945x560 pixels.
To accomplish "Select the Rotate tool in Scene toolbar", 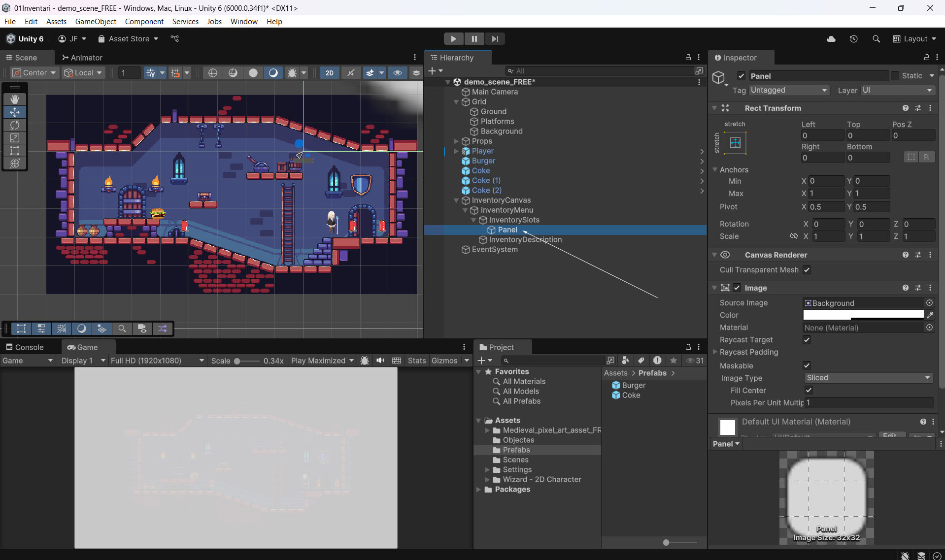I will (x=15, y=125).
